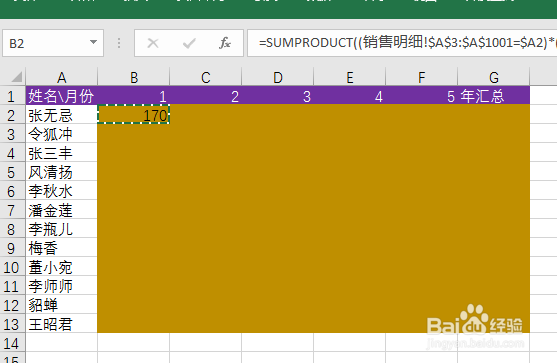The image size is (557, 363).
Task: Click name cell 张无忌
Action: click(61, 114)
